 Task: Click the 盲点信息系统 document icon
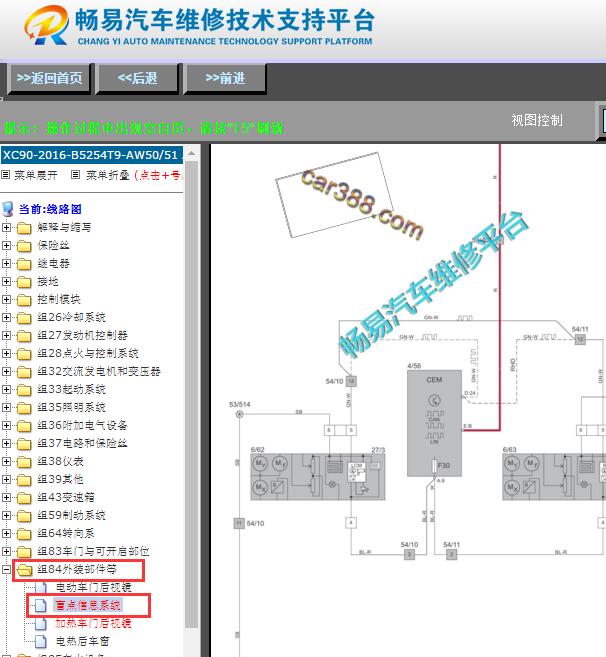tap(41, 605)
